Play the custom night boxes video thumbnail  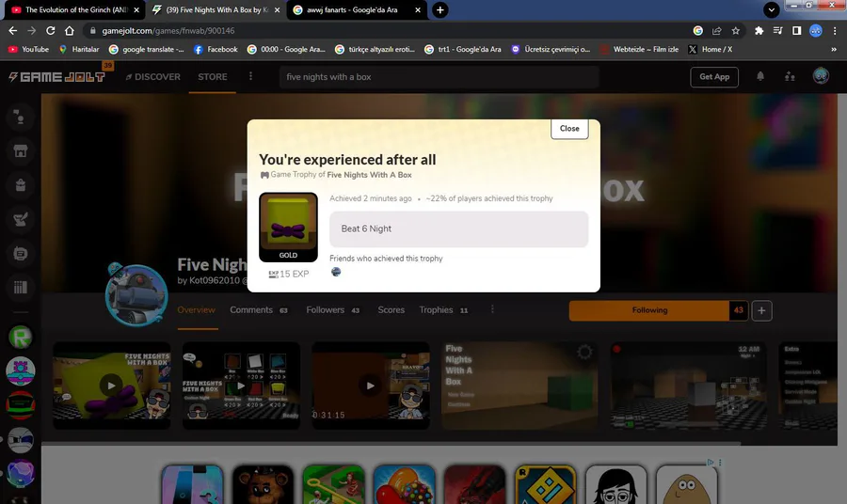(x=241, y=386)
